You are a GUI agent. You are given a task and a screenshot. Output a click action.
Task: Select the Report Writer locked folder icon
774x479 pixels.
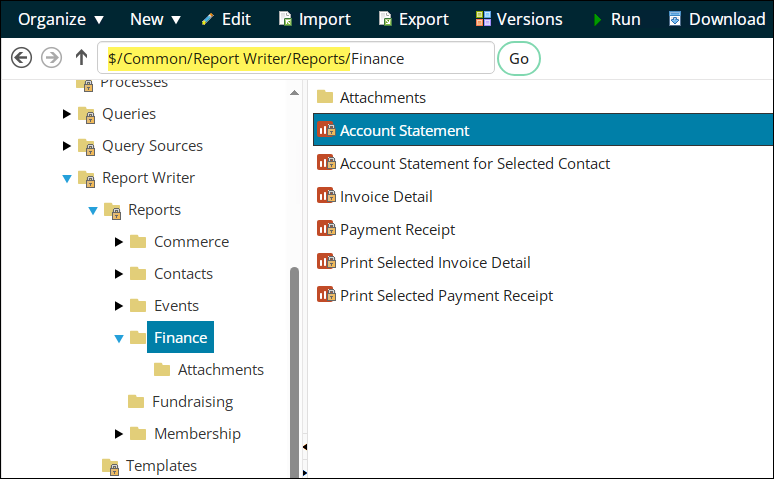[x=87, y=179]
